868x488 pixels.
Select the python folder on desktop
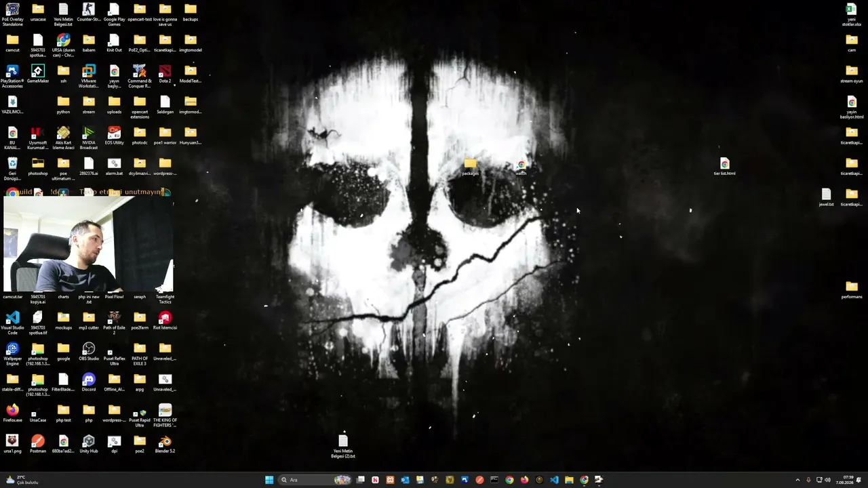[x=63, y=105]
